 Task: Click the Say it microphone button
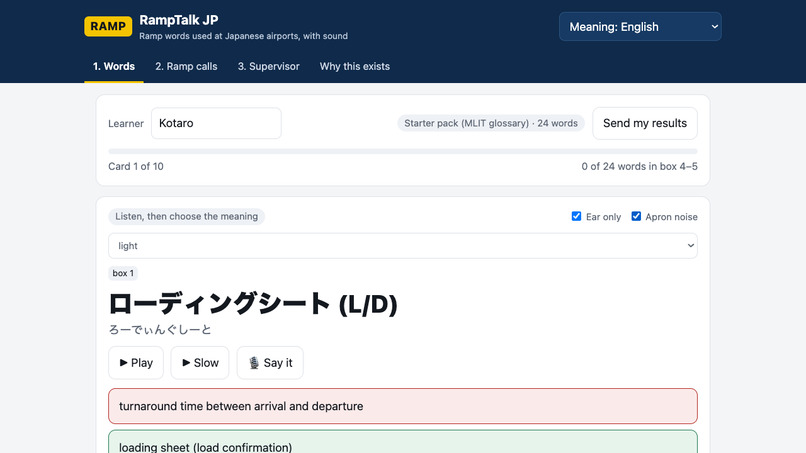[270, 363]
